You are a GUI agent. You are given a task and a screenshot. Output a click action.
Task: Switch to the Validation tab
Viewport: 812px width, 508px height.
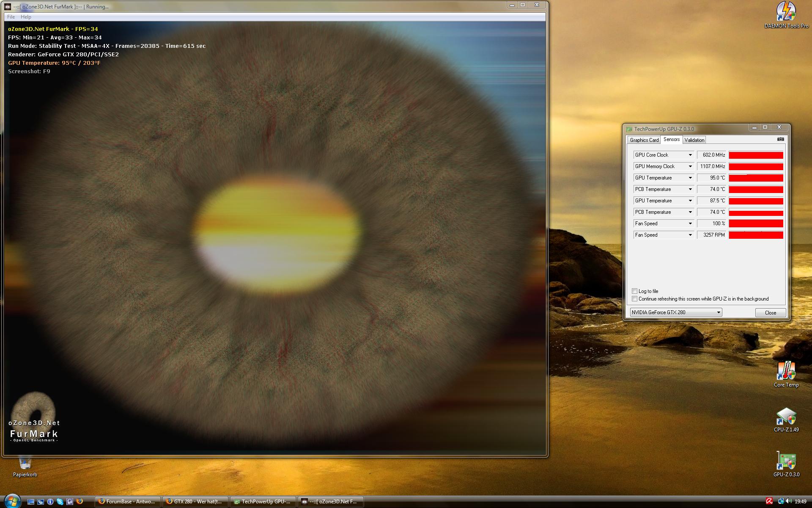pos(694,140)
